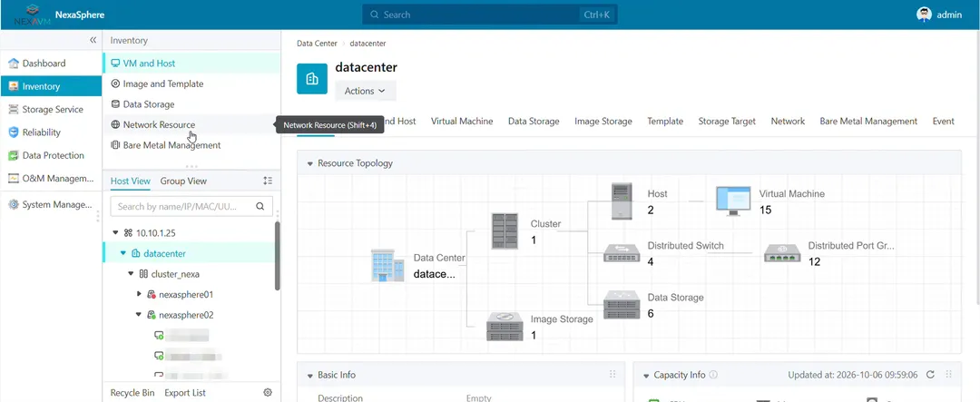Open the Actions dropdown
980x402 pixels.
coord(366,91)
